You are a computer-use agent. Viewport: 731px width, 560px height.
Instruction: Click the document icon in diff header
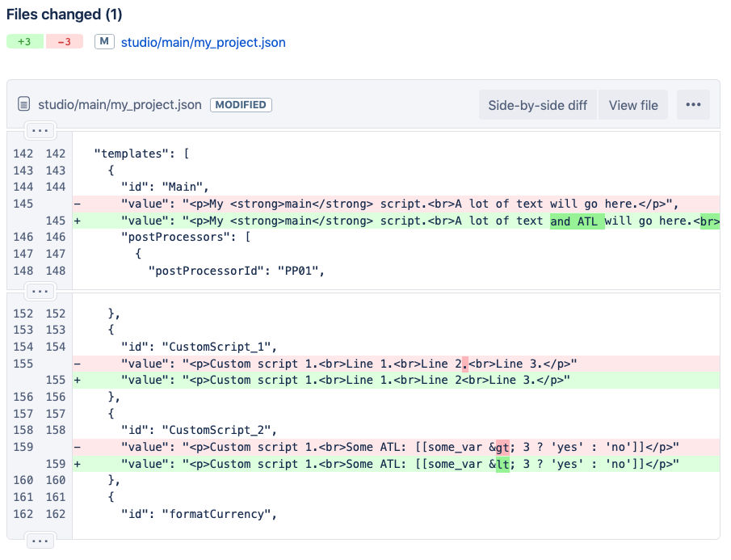(24, 105)
